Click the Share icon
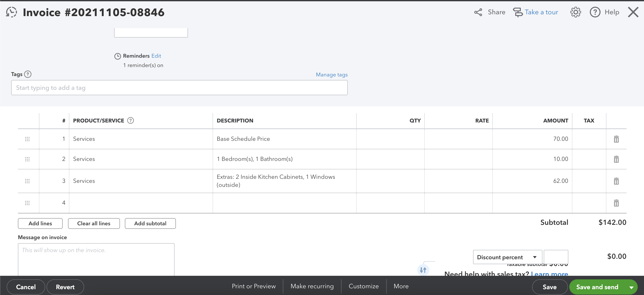The image size is (644, 295). [x=478, y=12]
